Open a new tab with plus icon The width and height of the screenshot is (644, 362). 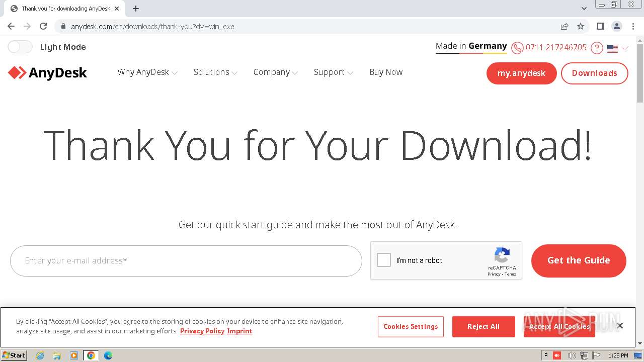136,9
